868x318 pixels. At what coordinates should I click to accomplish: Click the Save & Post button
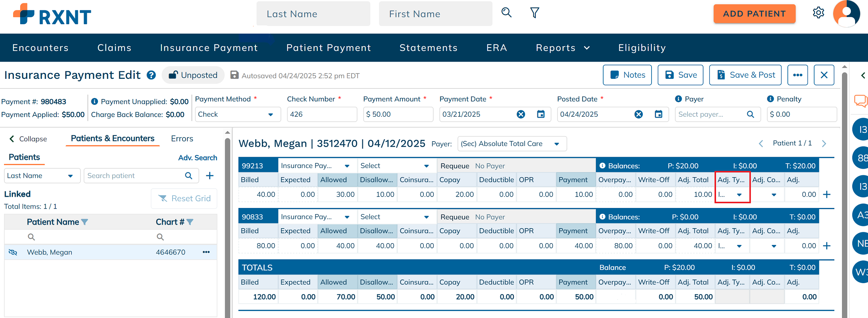point(745,75)
